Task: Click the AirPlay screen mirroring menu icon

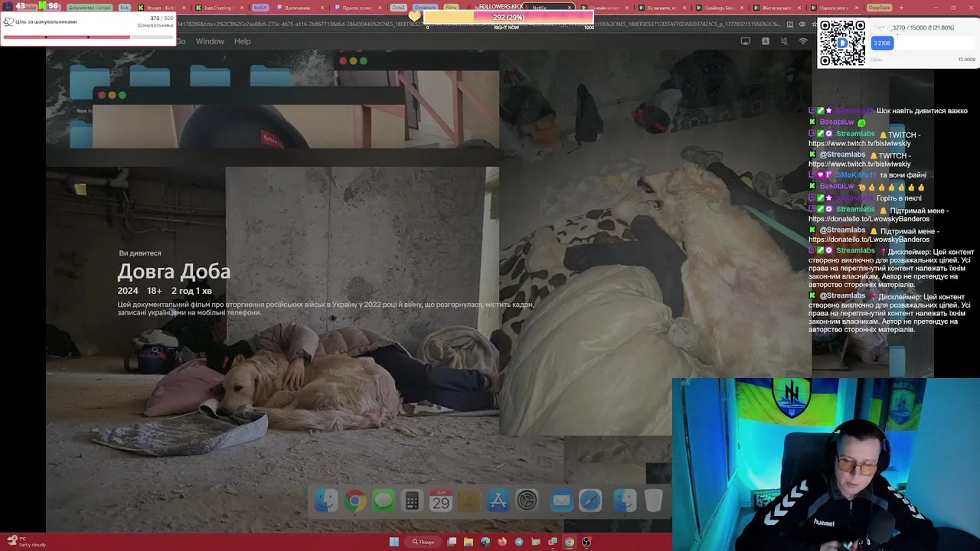Action: click(x=745, y=41)
